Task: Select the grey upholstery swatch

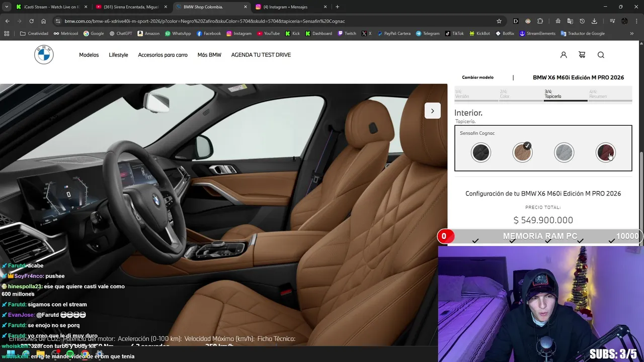Action: tap(564, 152)
